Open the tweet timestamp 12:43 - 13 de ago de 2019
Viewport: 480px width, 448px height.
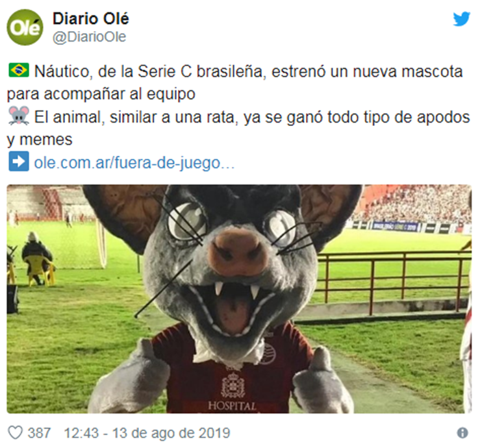(147, 433)
